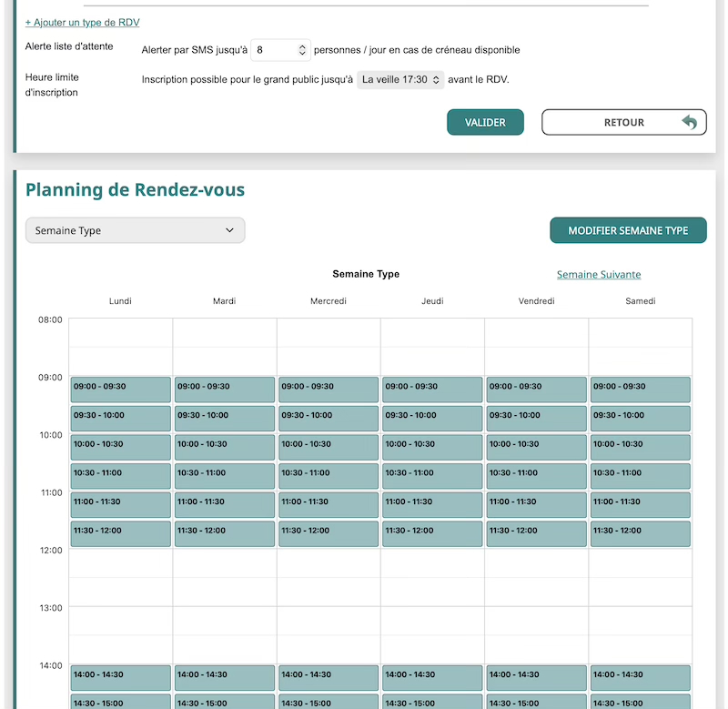Select Lundi 11:30 - 12:00 slot
Image resolution: width=728 pixels, height=709 pixels.
pyautogui.click(x=121, y=533)
